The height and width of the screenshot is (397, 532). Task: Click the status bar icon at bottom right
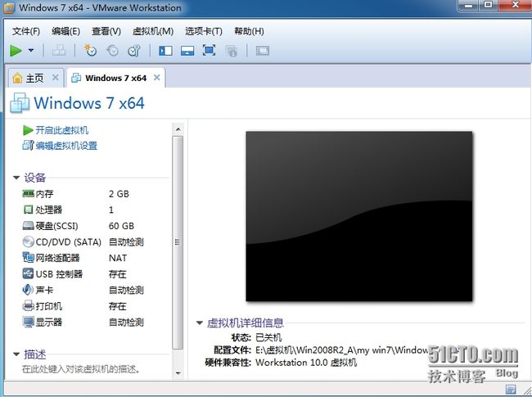click(x=511, y=389)
